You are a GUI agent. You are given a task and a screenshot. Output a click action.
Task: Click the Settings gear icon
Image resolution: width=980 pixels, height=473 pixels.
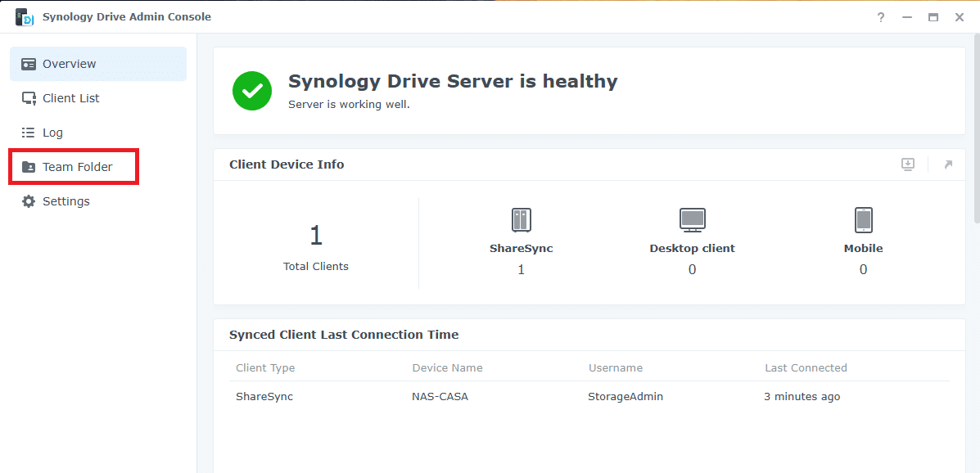[28, 201]
